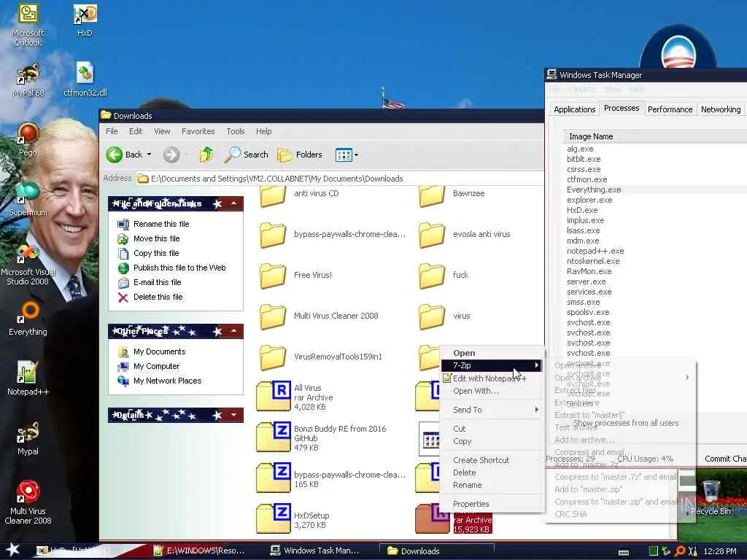Select the evosla anti virus folder

pos(465,235)
